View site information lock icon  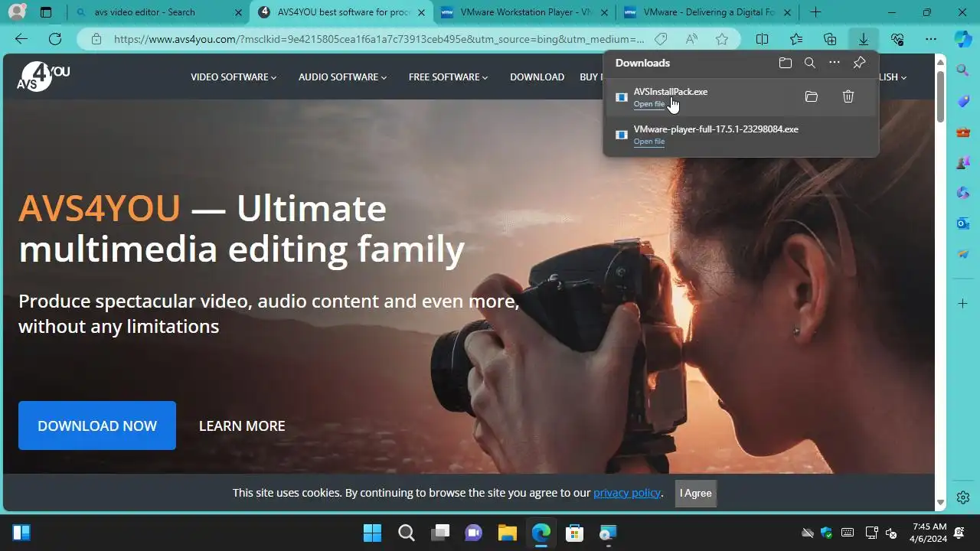pos(96,39)
